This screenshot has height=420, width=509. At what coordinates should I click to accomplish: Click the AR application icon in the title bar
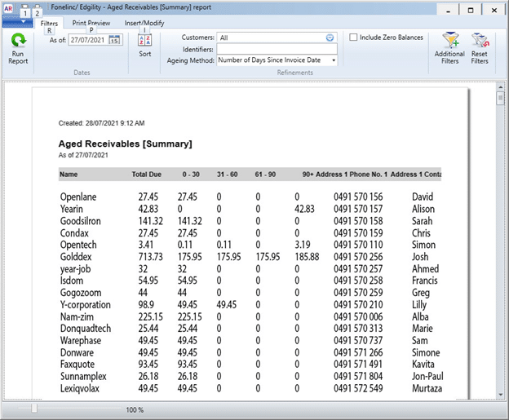8,8
